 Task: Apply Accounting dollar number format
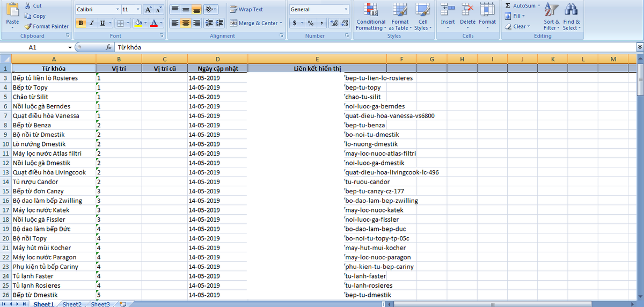point(295,23)
